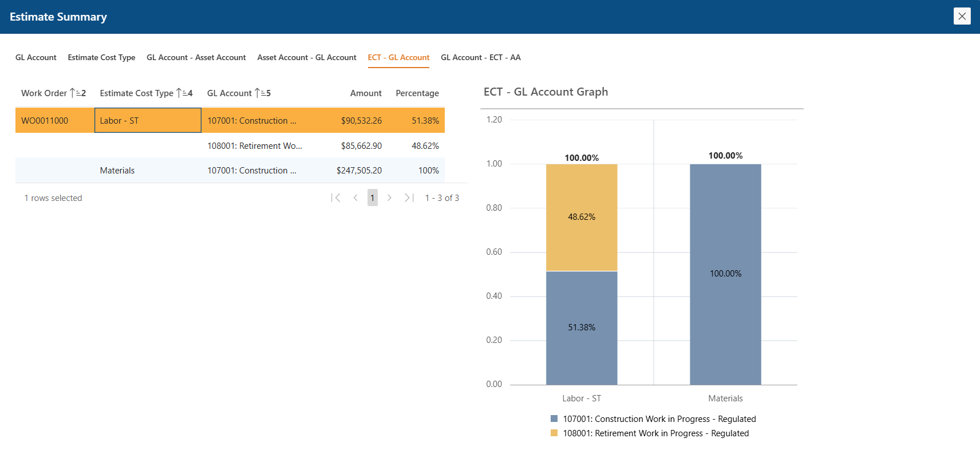This screenshot has height=454, width=980.
Task: Toggle 108001 Retirement legend color swatch
Action: pyautogui.click(x=554, y=433)
